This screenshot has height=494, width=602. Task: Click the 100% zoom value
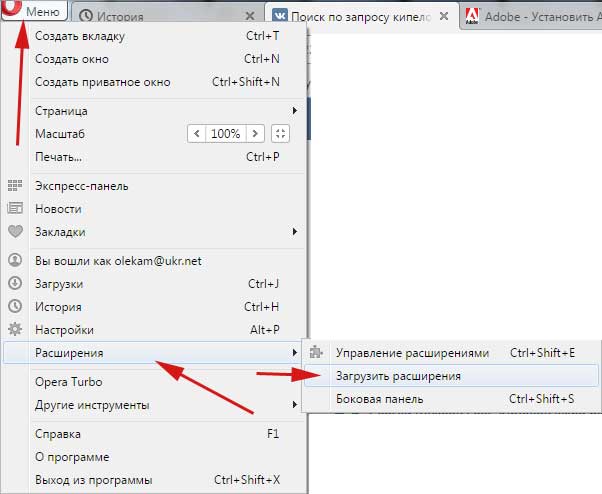click(x=226, y=134)
